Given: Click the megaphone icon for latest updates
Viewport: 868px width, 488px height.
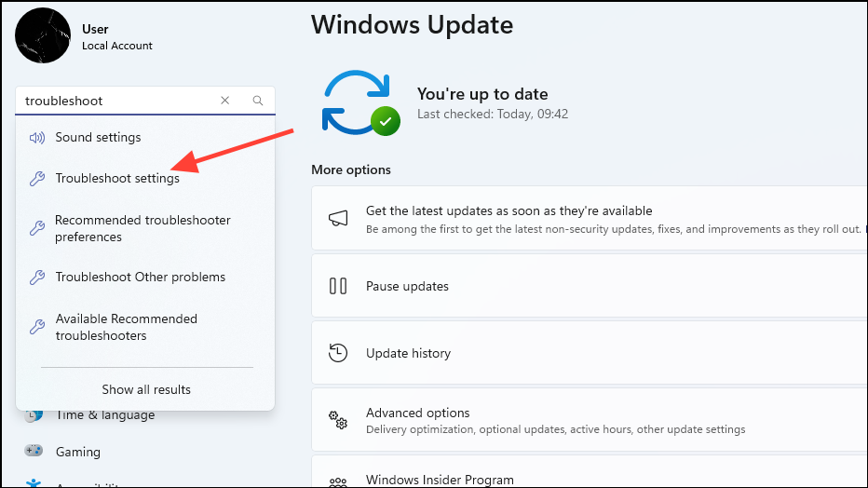Looking at the screenshot, I should [x=338, y=219].
